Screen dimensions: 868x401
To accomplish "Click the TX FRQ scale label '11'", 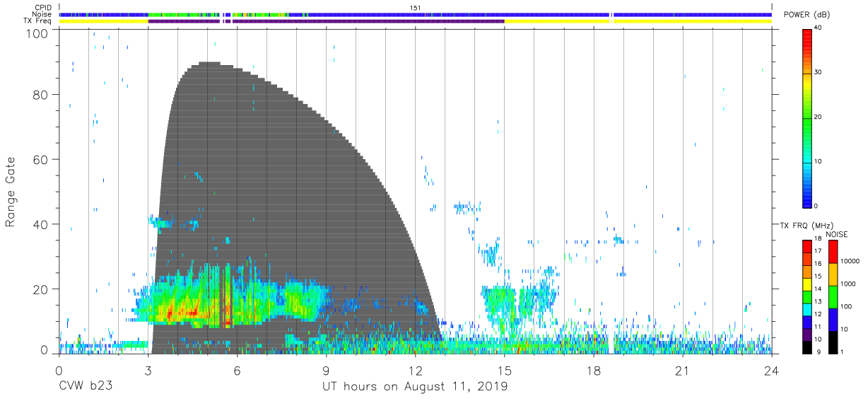I will (818, 327).
